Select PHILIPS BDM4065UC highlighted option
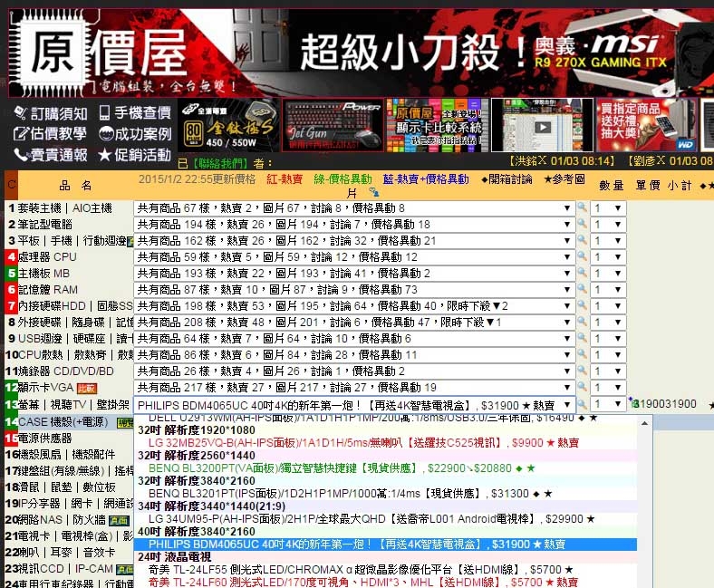This screenshot has height=588, width=714. point(385,545)
